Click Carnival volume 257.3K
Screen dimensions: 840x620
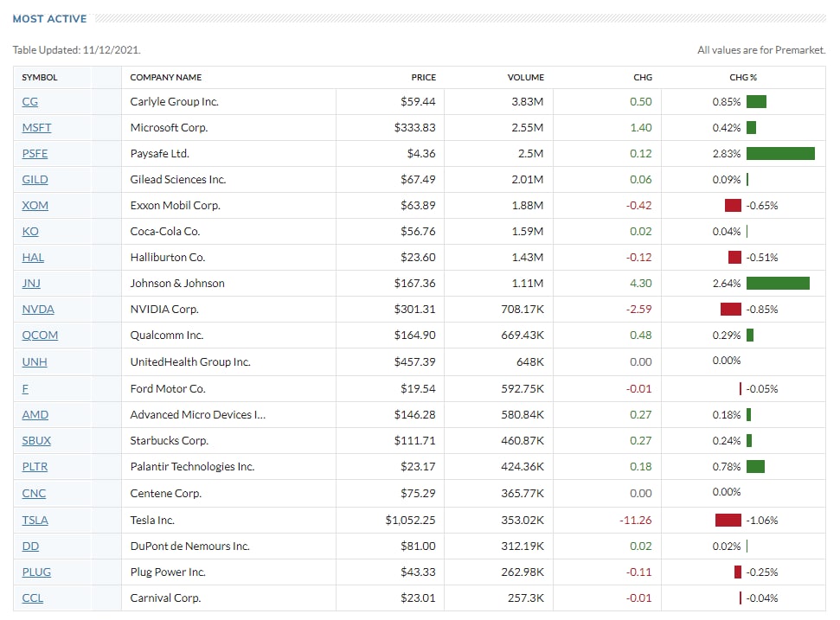(525, 598)
